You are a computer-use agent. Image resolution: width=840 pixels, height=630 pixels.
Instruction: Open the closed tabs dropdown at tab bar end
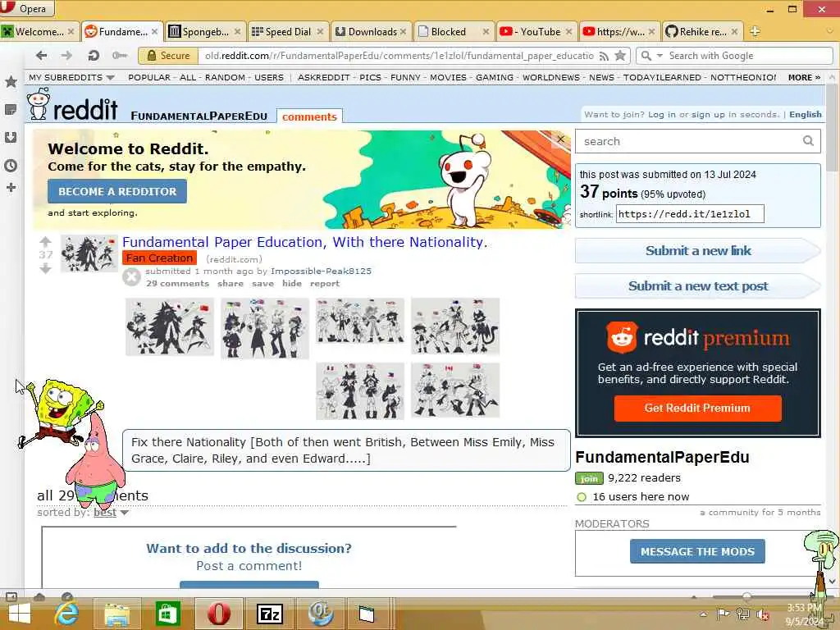830,31
